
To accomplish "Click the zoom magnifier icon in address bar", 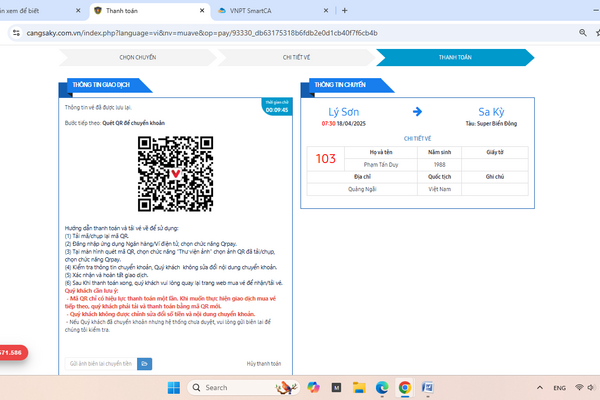I will pos(582,33).
